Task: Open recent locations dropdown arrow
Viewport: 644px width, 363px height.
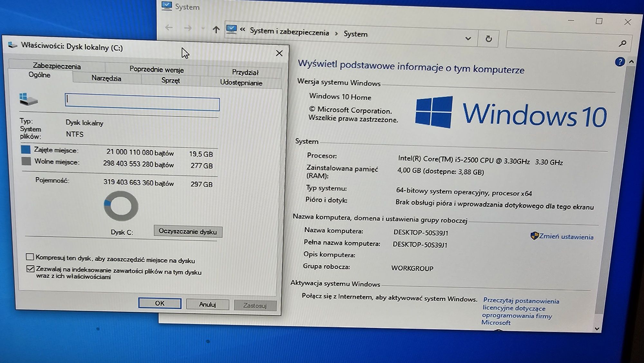Action: pyautogui.click(x=203, y=29)
